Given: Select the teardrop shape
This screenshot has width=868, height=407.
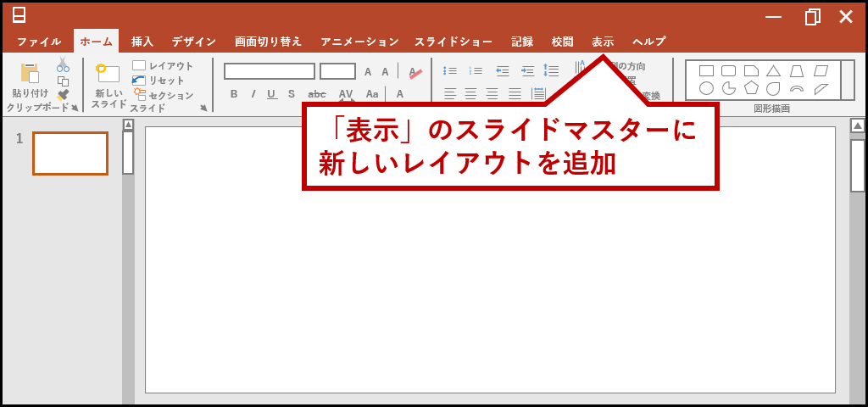Looking at the screenshot, I should click(x=773, y=88).
